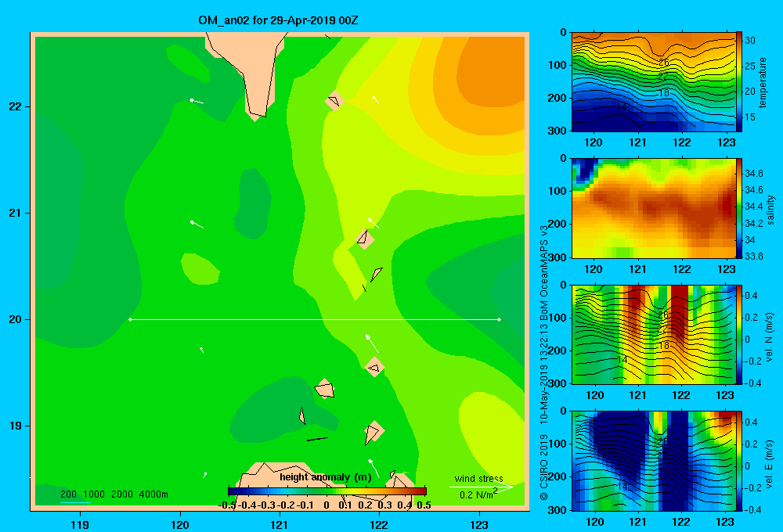Select the 'wind stress' legend label
The width and height of the screenshot is (783, 532).
click(x=478, y=478)
